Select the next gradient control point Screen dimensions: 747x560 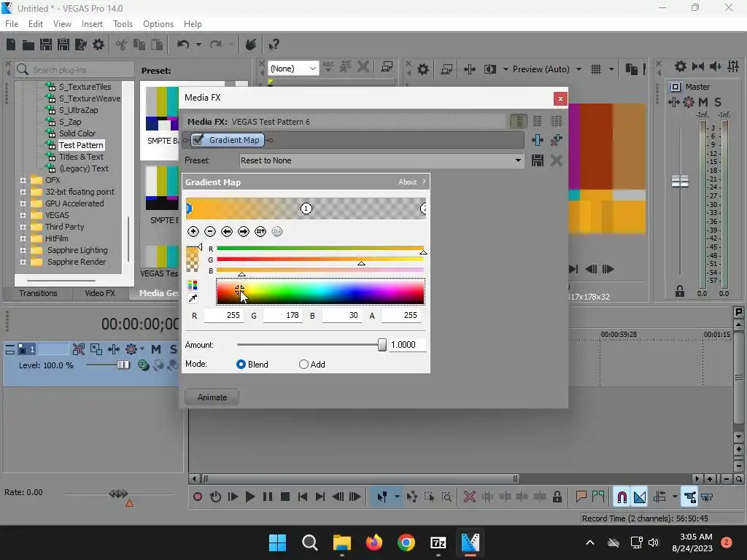click(244, 231)
